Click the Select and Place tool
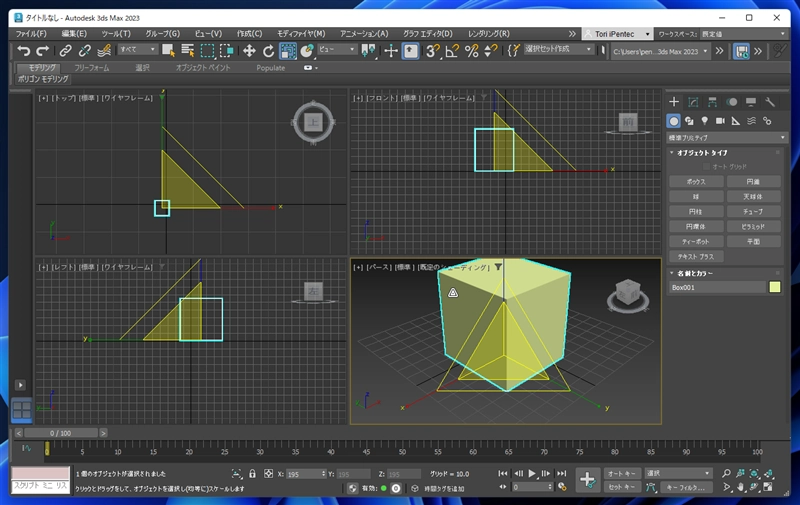This screenshot has height=505, width=800. point(307,50)
